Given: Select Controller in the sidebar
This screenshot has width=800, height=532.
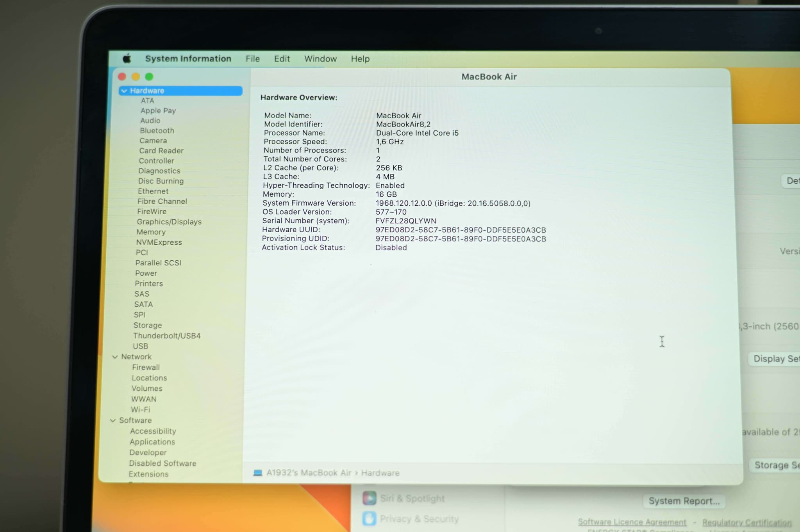Looking at the screenshot, I should coord(157,161).
